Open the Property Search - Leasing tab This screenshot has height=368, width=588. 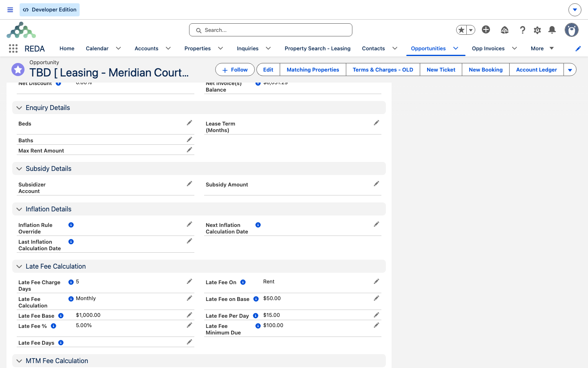[318, 49]
